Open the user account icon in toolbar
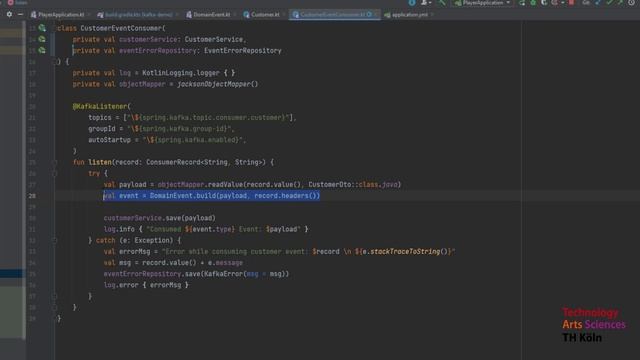This screenshot has width=640, height=360. pyautogui.click(x=425, y=3)
